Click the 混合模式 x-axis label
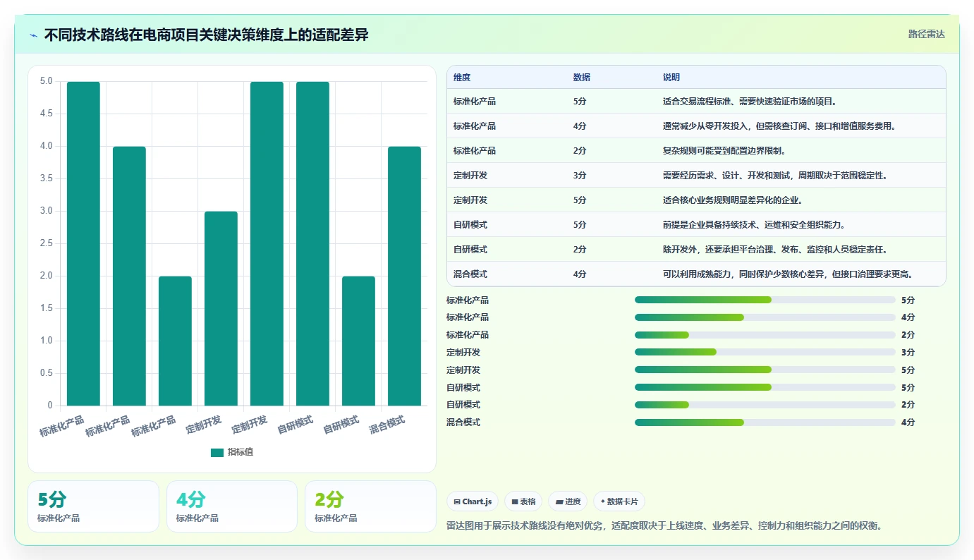Image resolution: width=974 pixels, height=560 pixels. click(x=387, y=425)
